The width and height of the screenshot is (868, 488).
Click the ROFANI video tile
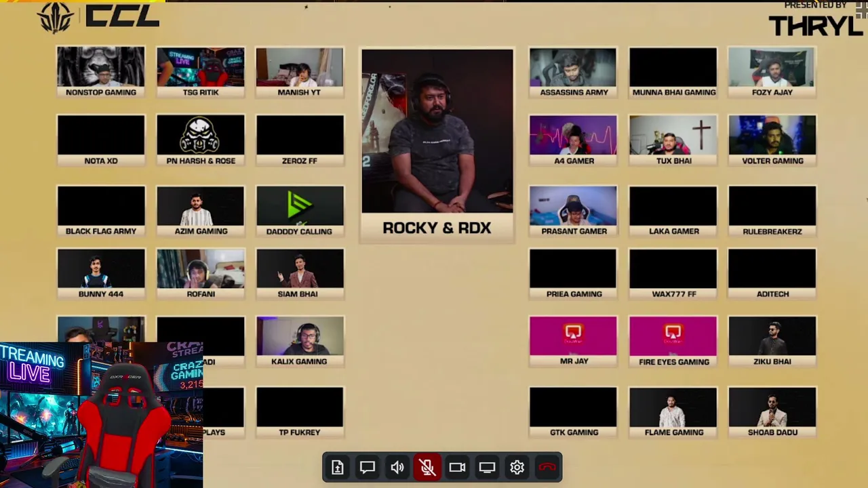click(201, 274)
